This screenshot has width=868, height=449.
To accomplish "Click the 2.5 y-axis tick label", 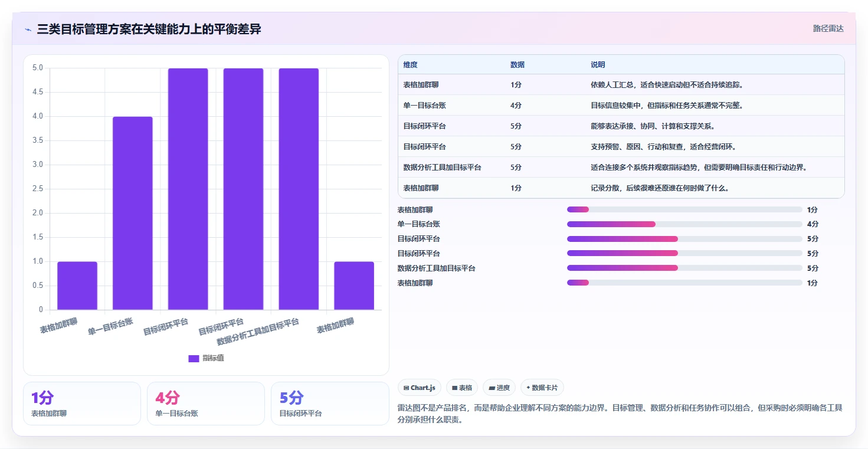I will point(38,189).
